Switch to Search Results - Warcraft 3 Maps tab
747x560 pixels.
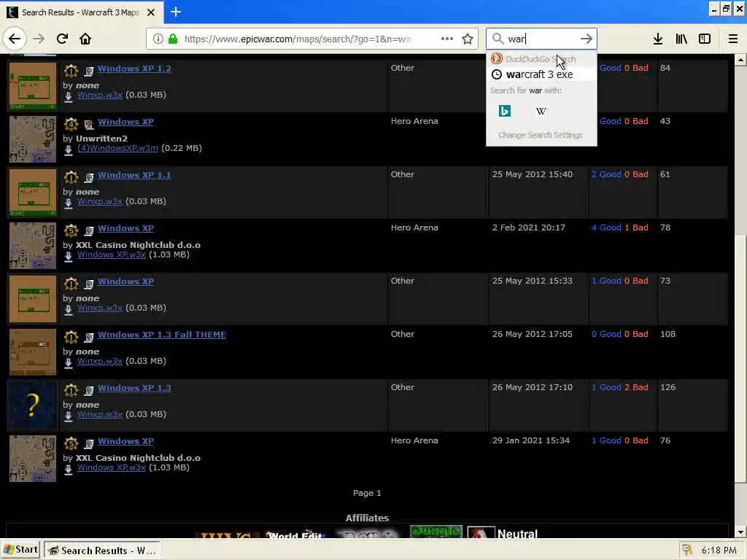pos(81,12)
